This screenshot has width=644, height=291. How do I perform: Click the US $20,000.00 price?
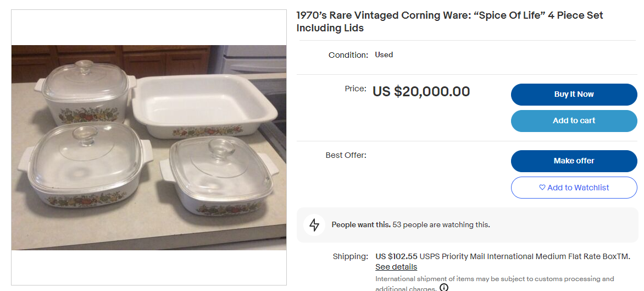point(421,91)
